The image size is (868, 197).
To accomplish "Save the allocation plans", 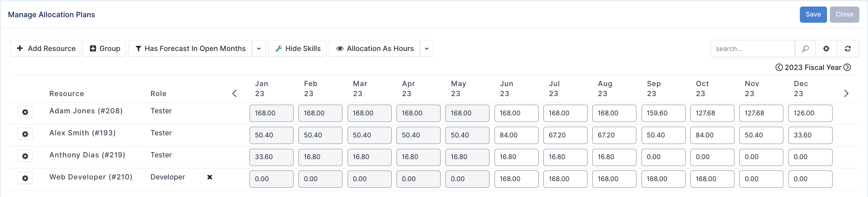I will pyautogui.click(x=813, y=14).
